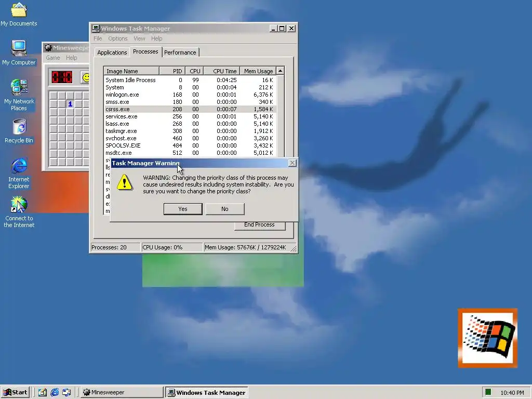Select the System process row
This screenshot has height=399, width=532.
pos(190,87)
